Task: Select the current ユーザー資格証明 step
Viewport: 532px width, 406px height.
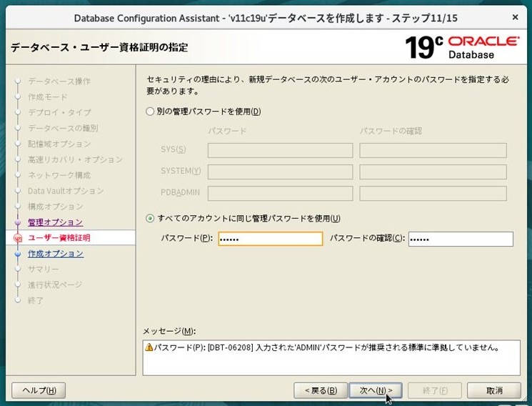Action: 59,238
